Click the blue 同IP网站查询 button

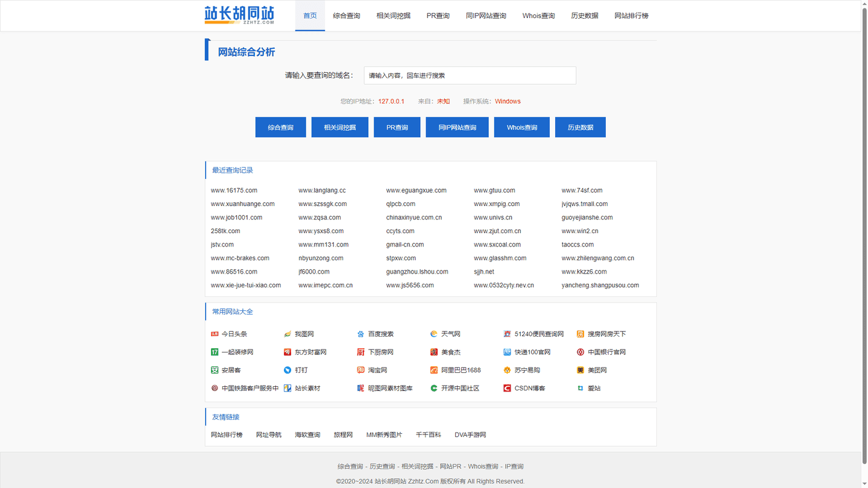[458, 127]
